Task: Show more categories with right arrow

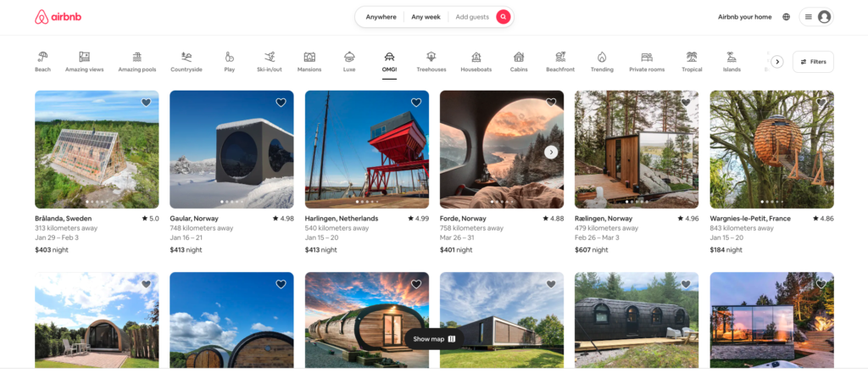Action: 777,62
